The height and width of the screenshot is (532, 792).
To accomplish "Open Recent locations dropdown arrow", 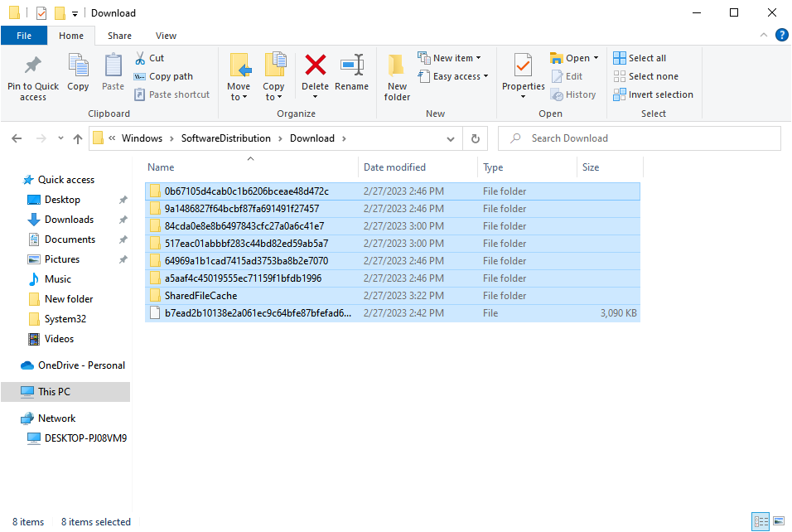I will 60,138.
